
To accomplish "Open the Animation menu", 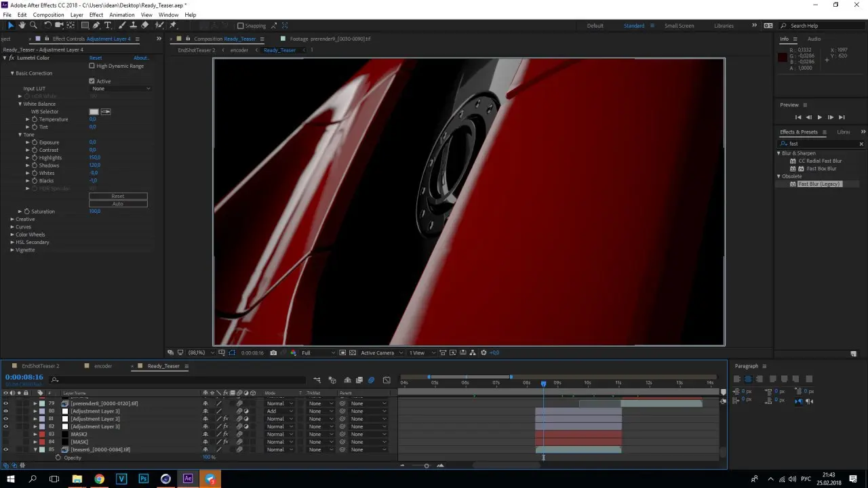I will [x=122, y=15].
